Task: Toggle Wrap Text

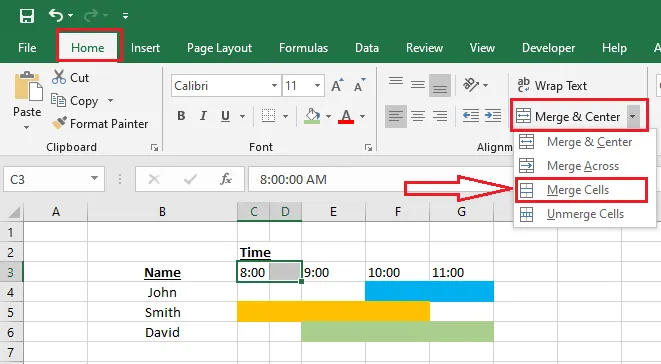Action: point(552,86)
